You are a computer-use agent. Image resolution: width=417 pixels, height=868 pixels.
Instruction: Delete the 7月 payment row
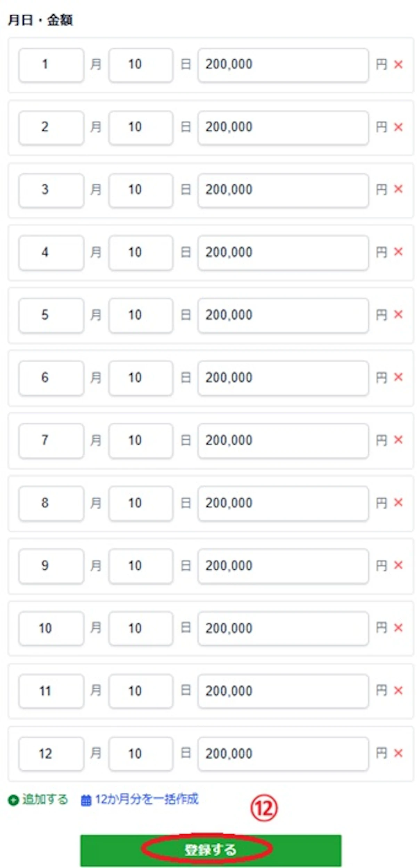pos(398,440)
